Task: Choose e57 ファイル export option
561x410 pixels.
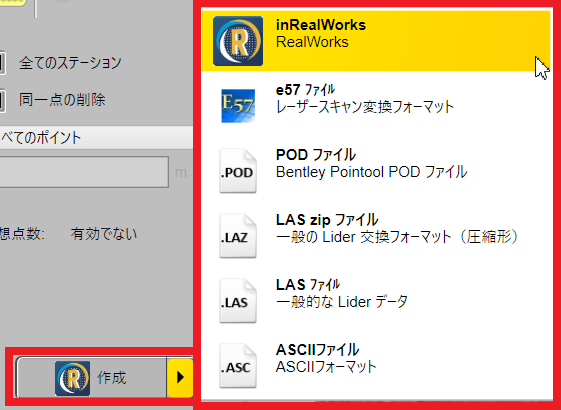Action: pos(376,106)
